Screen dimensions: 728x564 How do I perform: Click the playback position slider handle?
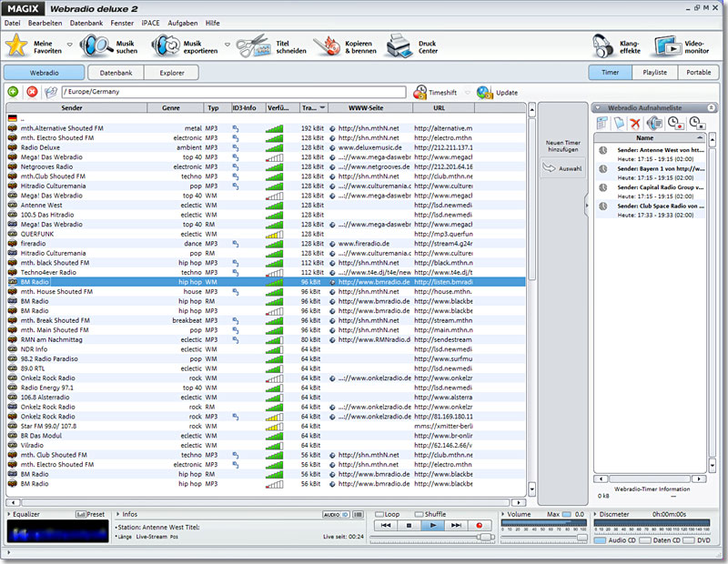(x=485, y=538)
